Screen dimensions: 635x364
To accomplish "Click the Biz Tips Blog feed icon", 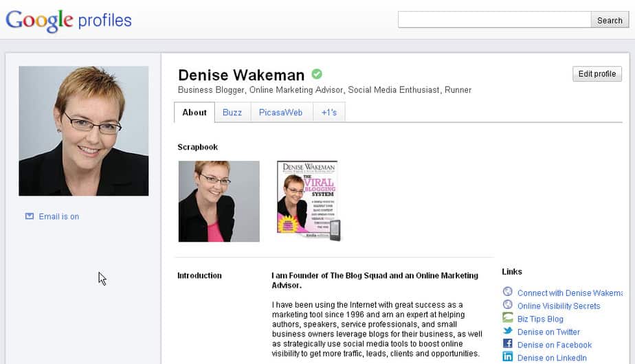I will (507, 317).
